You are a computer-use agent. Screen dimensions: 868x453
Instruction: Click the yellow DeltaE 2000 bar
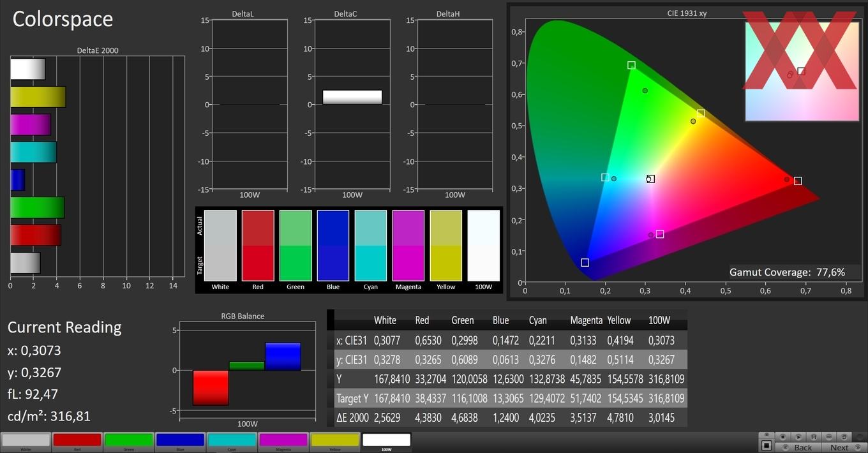point(38,97)
